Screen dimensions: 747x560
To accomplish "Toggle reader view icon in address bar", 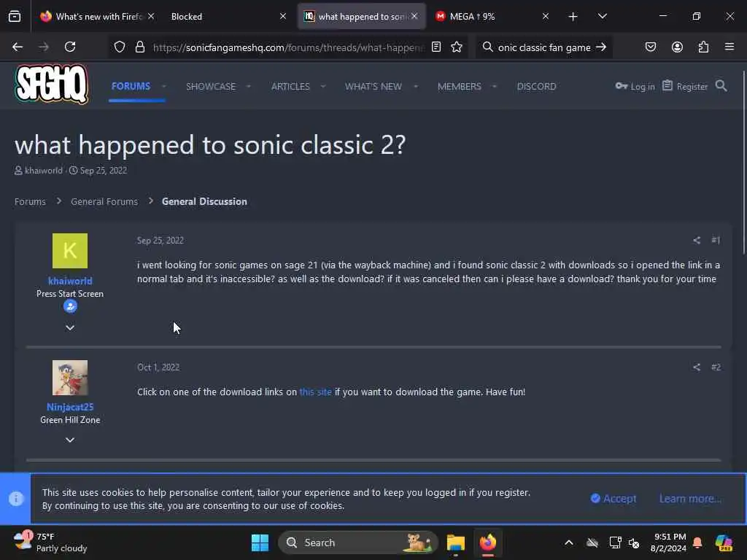I will (x=436, y=47).
